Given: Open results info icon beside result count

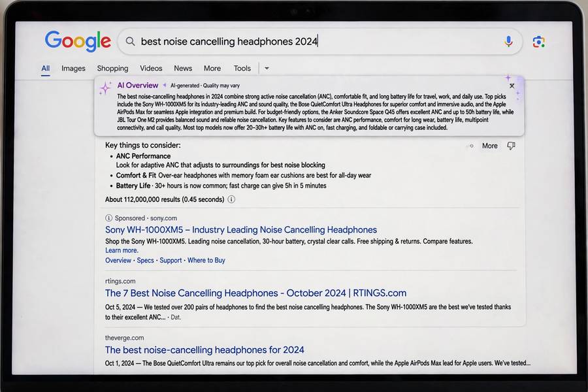Looking at the screenshot, I should (x=231, y=199).
